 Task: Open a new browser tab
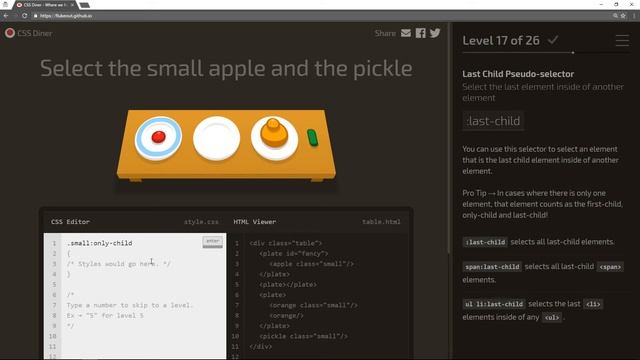click(x=84, y=5)
